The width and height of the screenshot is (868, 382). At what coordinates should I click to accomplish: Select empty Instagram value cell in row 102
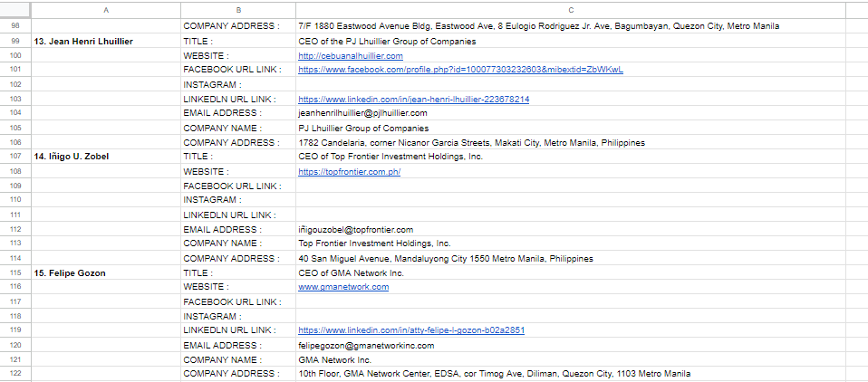(x=571, y=84)
